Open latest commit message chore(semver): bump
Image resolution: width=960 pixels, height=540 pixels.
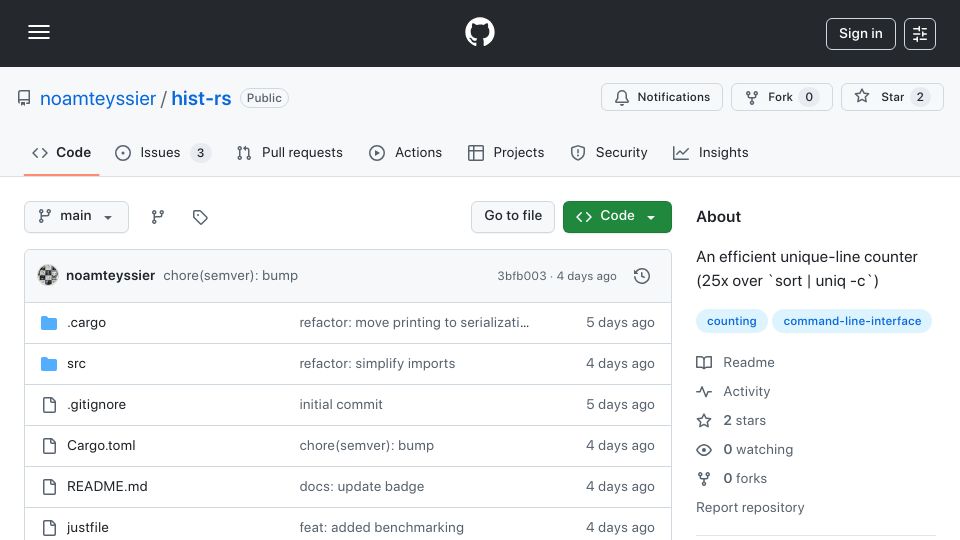[230, 276]
